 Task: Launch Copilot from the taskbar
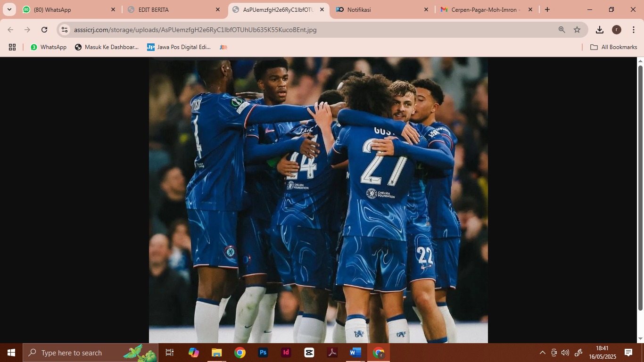tap(193, 353)
